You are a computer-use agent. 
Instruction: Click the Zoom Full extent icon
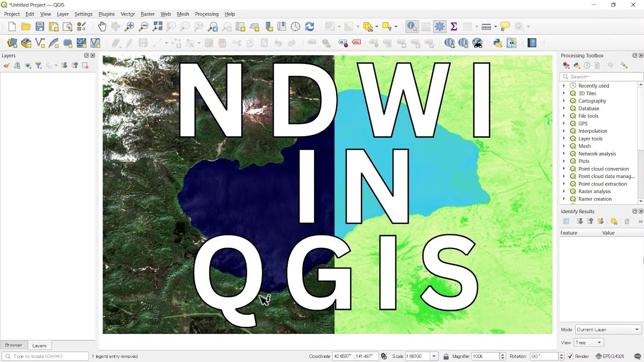[x=157, y=27]
